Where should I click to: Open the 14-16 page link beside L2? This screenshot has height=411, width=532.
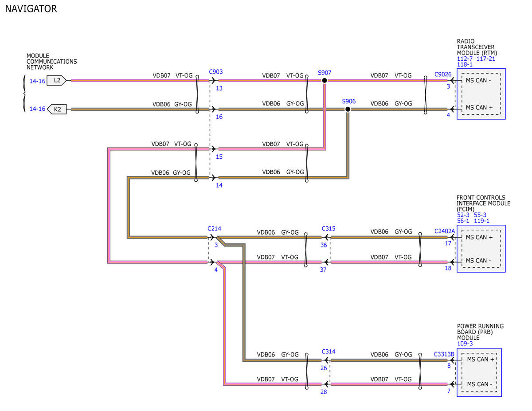pyautogui.click(x=37, y=81)
